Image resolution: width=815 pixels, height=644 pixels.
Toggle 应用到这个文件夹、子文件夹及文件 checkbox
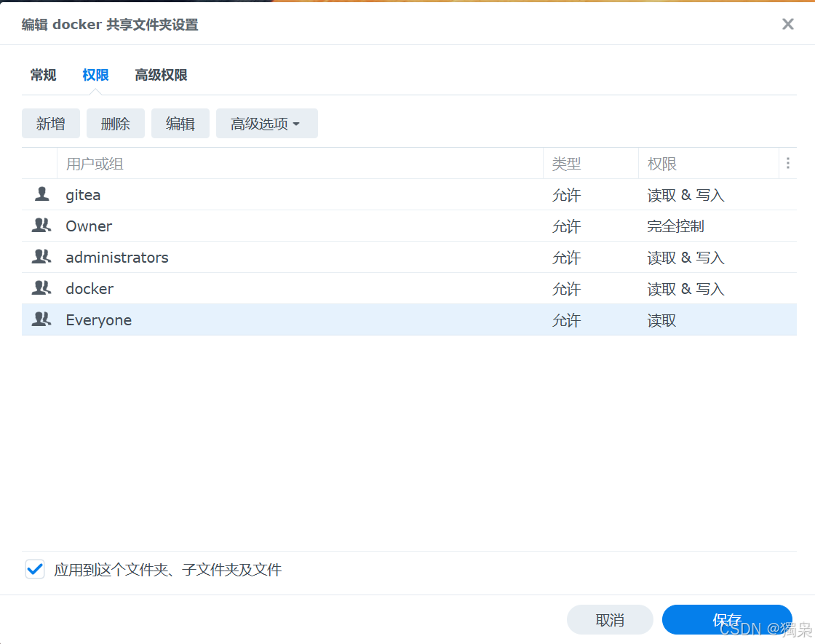coord(34,569)
